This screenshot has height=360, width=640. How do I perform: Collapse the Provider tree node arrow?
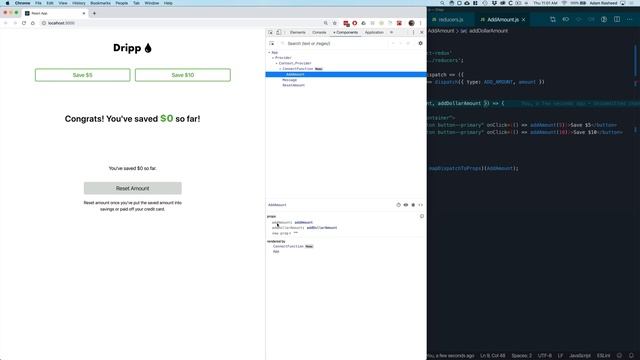tap(273, 58)
